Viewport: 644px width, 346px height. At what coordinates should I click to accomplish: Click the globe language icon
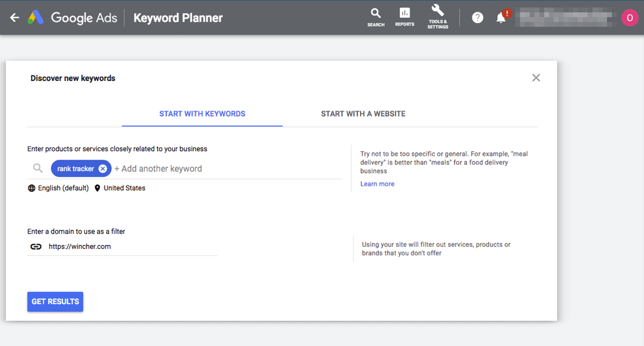(32, 188)
